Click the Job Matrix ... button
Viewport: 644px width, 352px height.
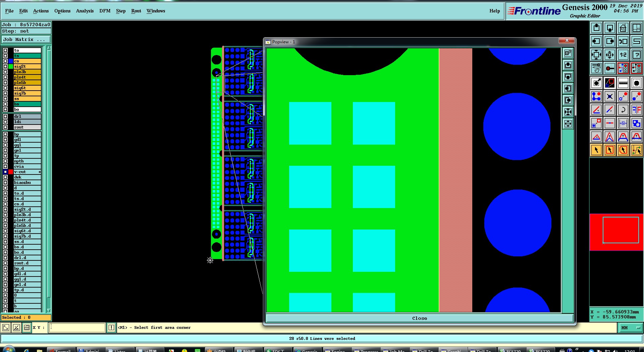pyautogui.click(x=26, y=39)
